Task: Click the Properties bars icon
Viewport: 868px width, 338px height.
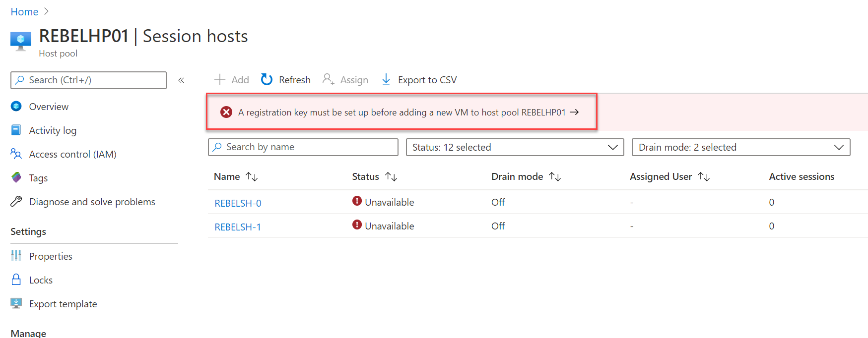Action: click(16, 256)
